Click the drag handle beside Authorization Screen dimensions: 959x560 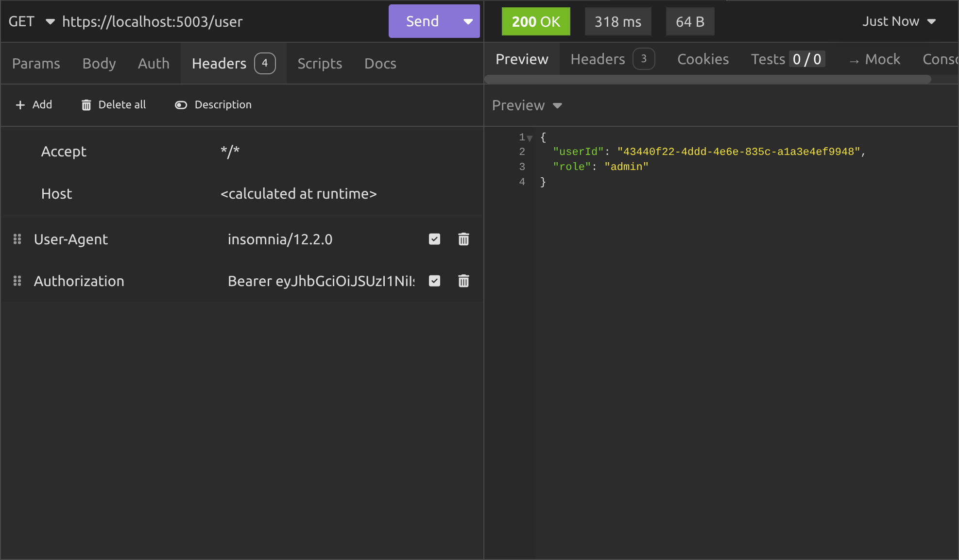point(17,281)
